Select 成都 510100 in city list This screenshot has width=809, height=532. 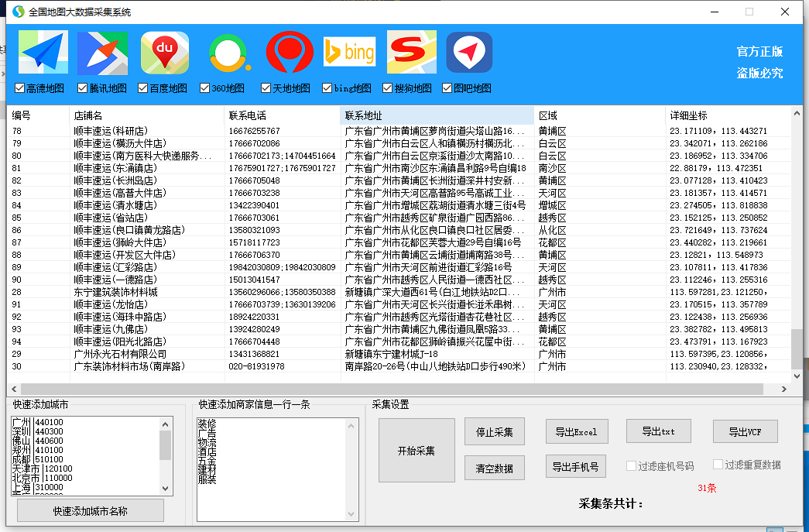pyautogui.click(x=38, y=459)
